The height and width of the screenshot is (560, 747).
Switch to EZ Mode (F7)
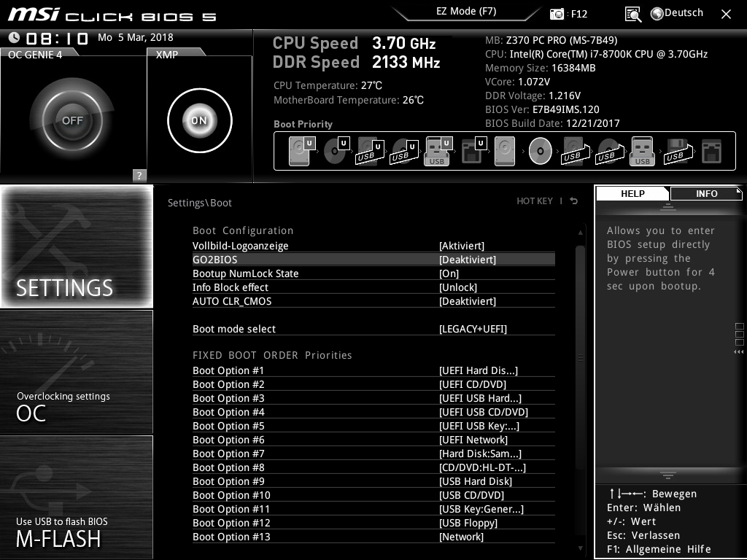click(x=466, y=12)
